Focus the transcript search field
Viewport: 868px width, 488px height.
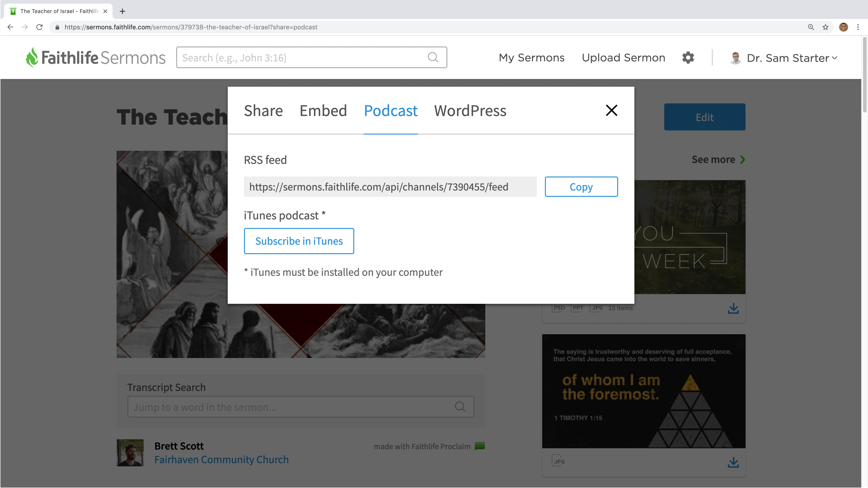point(300,407)
